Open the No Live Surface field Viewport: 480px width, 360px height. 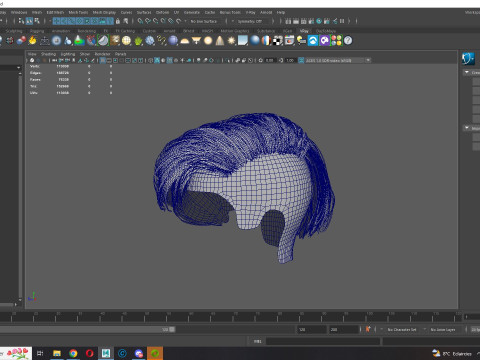pyautogui.click(x=204, y=21)
